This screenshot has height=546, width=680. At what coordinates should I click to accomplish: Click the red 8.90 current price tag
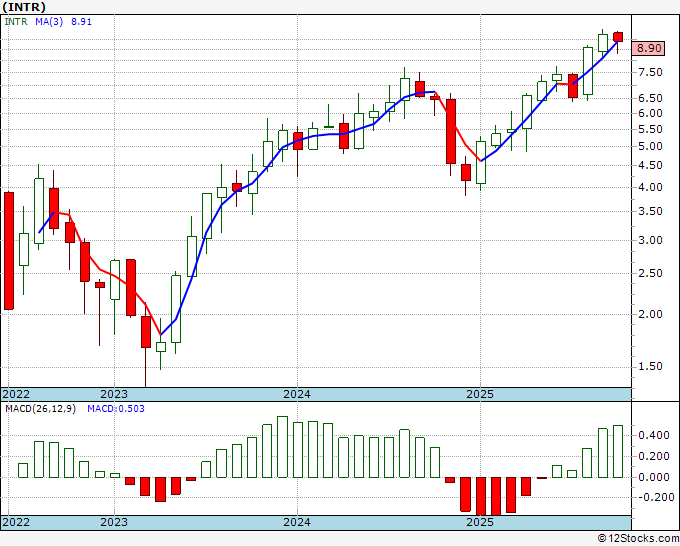click(648, 48)
